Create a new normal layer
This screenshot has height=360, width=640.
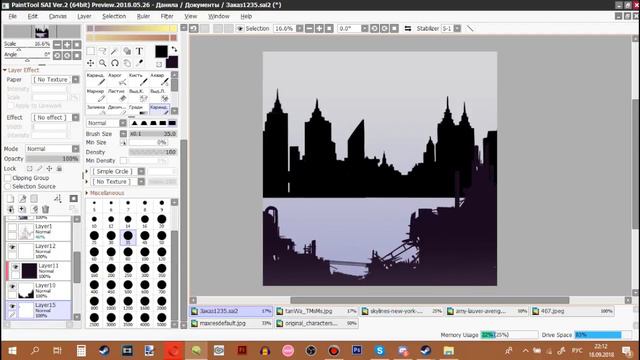point(11,199)
